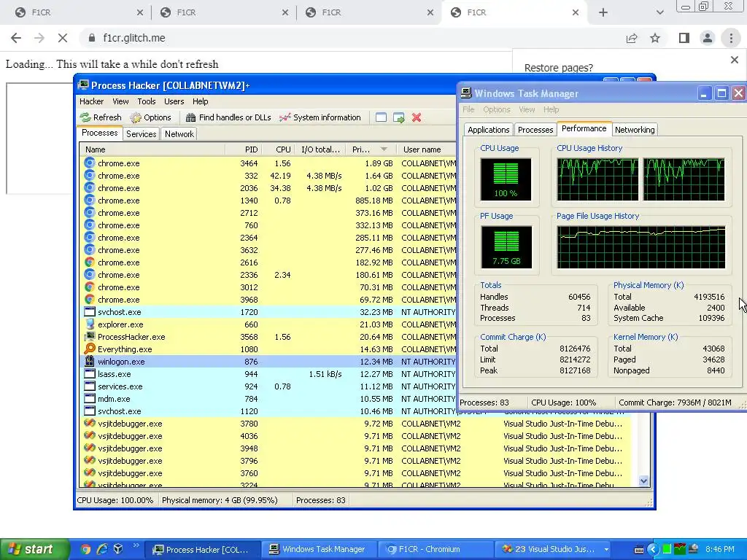Select ProcessHacker.exe process row
Screen dimensions: 747x560
pyautogui.click(x=267, y=337)
